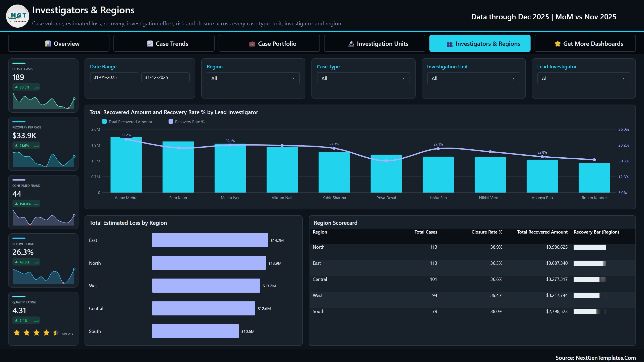Go to the Investigation Units tab
This screenshot has width=644, height=362.
[375, 43]
